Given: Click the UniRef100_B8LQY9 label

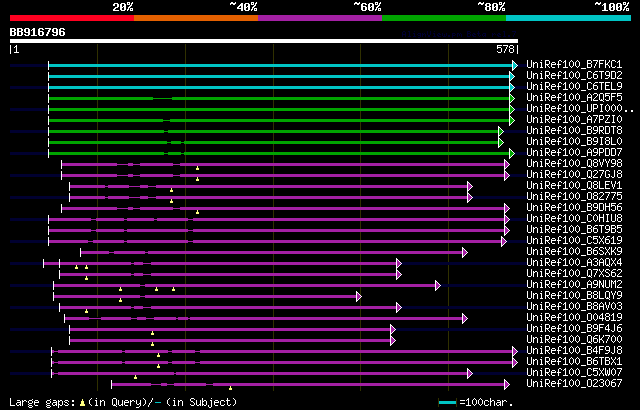Looking at the screenshot, I should point(574,296).
